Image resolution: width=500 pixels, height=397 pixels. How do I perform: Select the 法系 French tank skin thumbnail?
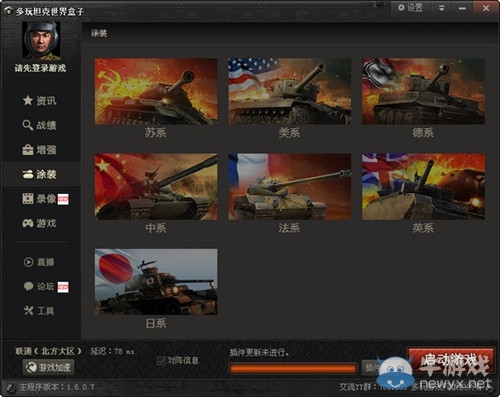coord(289,187)
